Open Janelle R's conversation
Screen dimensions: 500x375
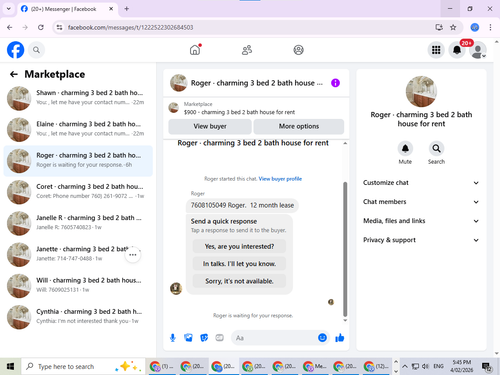78,223
